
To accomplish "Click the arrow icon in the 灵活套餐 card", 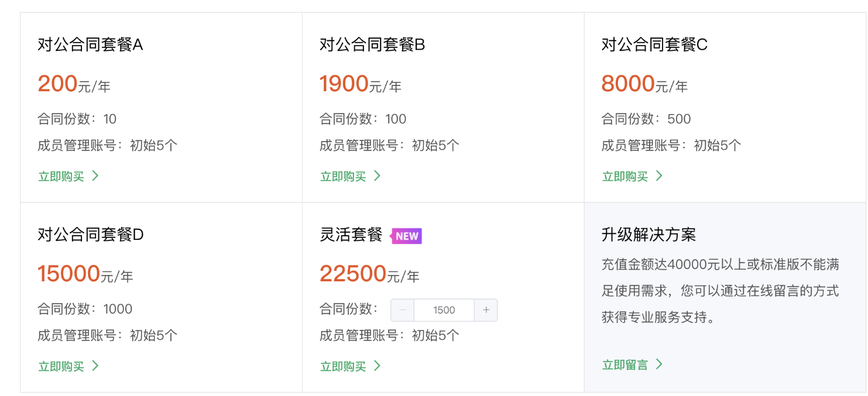I will (377, 366).
